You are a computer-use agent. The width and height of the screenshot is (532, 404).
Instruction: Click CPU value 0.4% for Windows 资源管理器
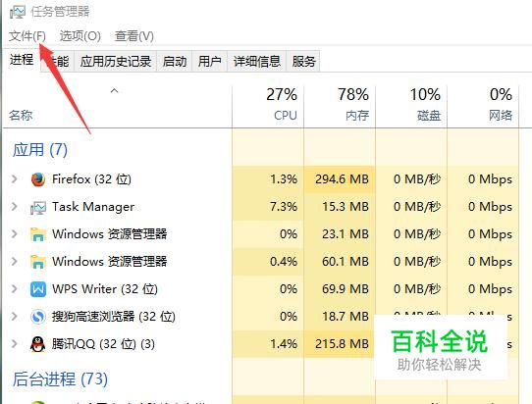click(284, 261)
